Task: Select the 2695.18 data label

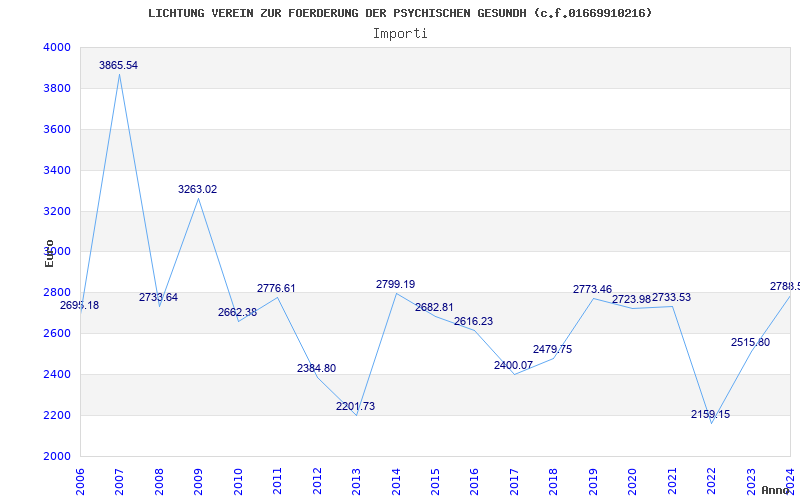Action: pos(80,306)
